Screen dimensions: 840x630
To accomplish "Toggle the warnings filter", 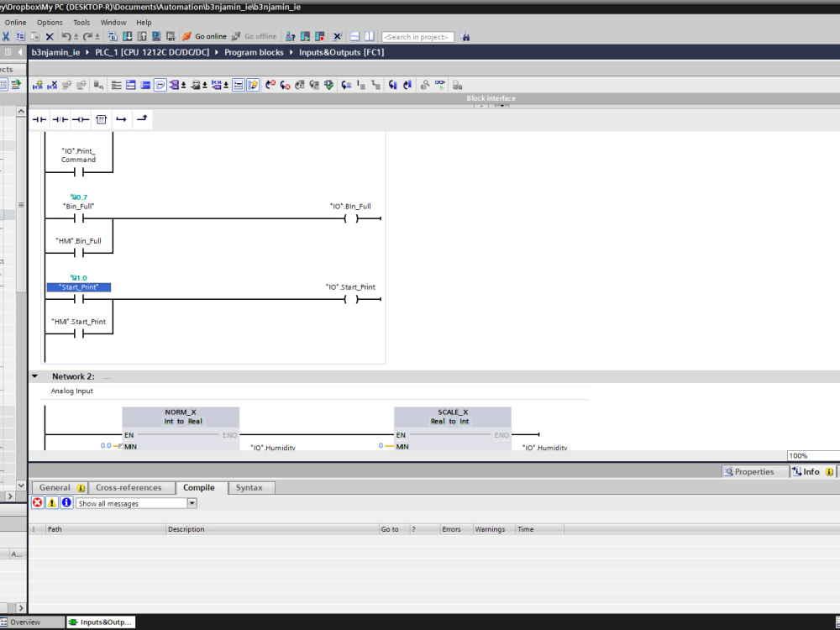I will (x=51, y=502).
